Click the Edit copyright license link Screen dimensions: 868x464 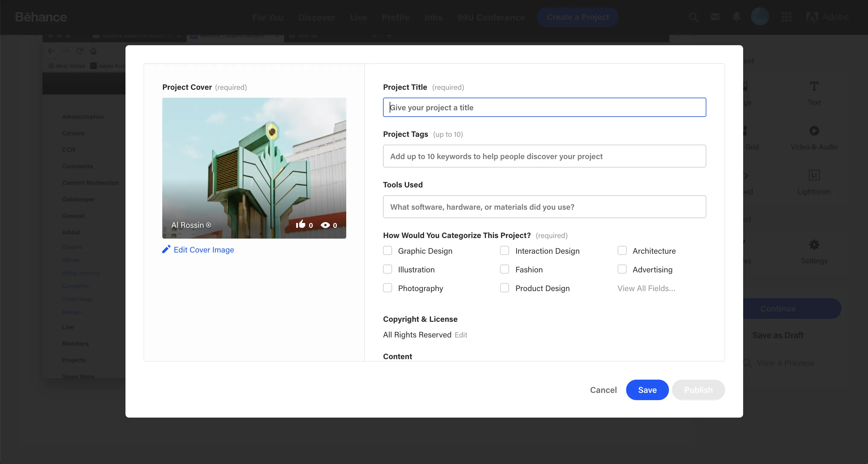click(x=461, y=334)
